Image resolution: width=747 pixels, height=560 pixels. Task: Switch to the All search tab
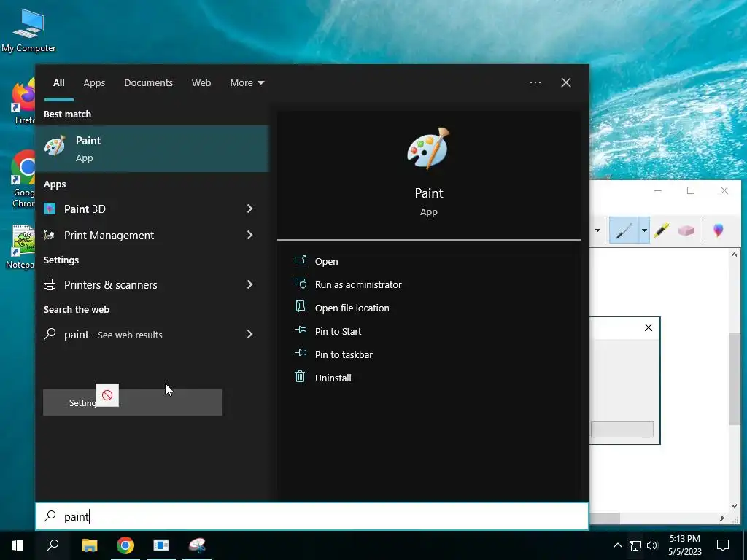pos(58,83)
